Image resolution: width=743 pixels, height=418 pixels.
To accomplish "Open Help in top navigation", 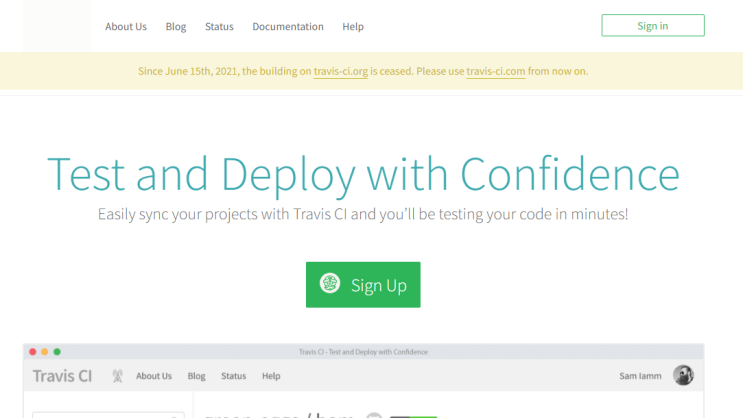I will click(x=353, y=27).
